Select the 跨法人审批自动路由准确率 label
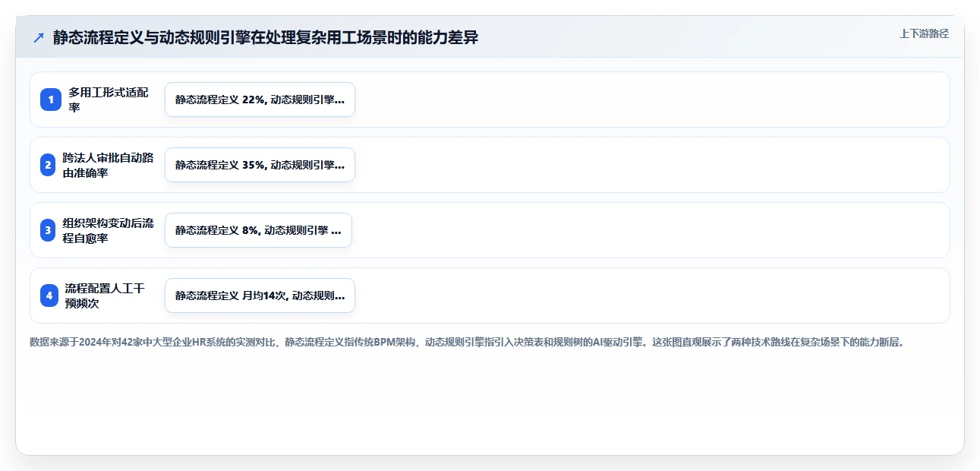 (x=108, y=165)
